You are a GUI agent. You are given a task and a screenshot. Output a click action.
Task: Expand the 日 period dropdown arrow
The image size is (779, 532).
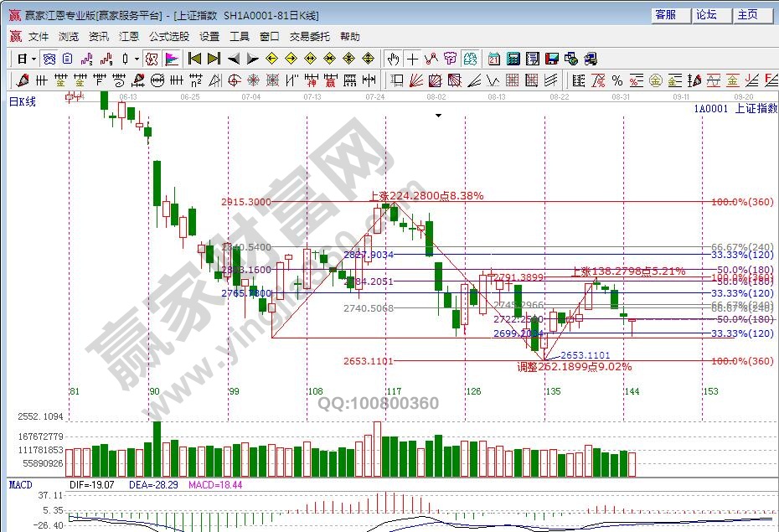coord(34,59)
